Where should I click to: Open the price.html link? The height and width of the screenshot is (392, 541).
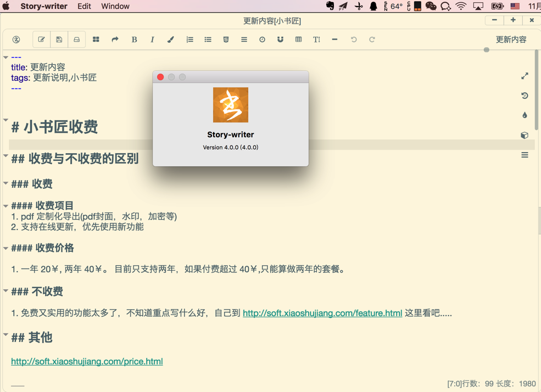(x=87, y=361)
